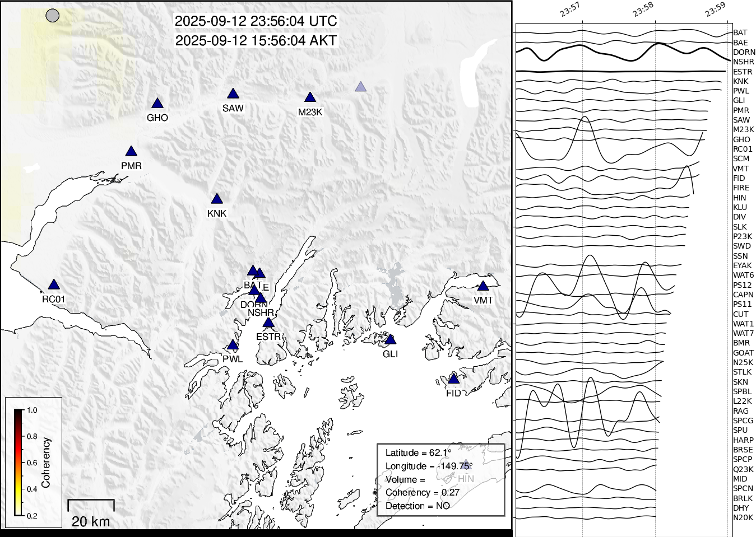Click the STLK label in the trace list

click(x=742, y=372)
